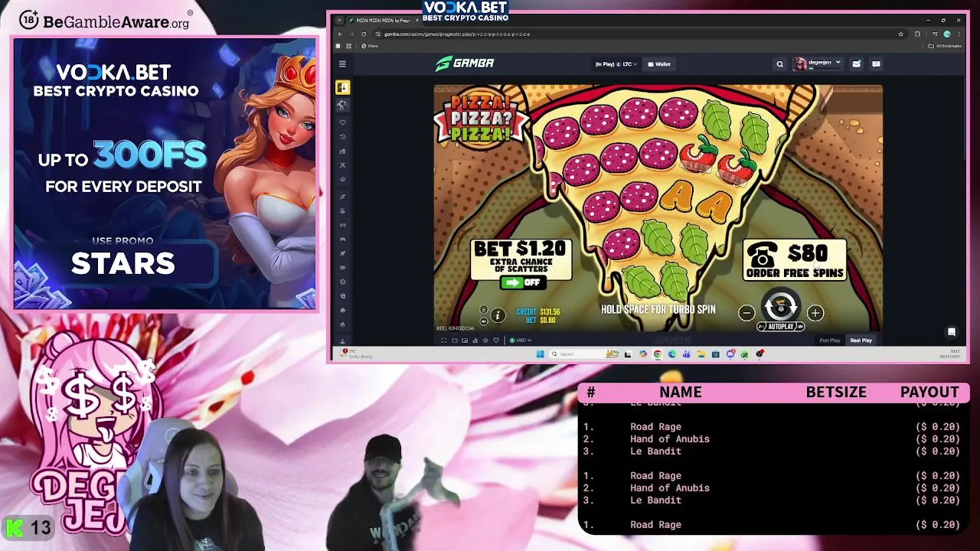This screenshot has height=551, width=980.
Task: Open Chrome from the taskbar
Action: point(658,354)
